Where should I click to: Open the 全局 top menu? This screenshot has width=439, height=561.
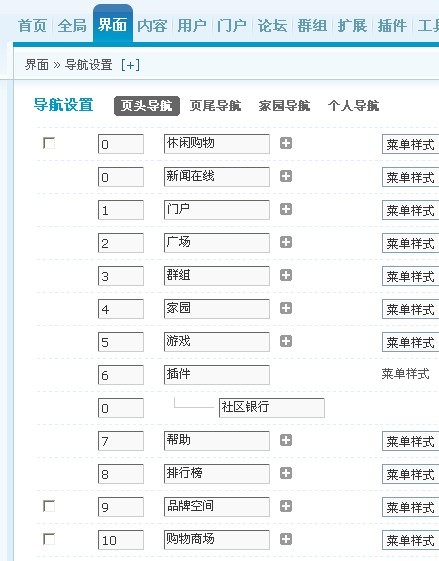pos(72,26)
